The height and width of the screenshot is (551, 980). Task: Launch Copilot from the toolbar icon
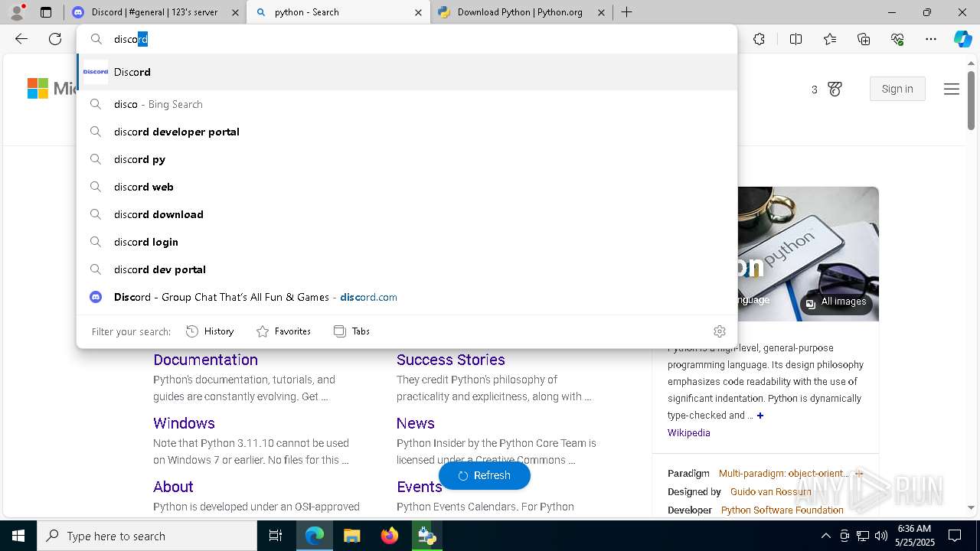point(962,39)
